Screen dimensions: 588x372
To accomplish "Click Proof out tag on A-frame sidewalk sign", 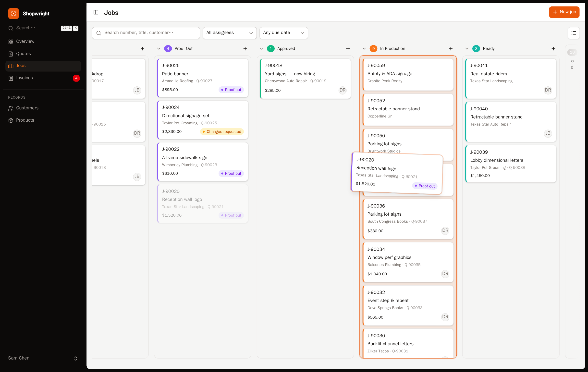I will point(231,174).
